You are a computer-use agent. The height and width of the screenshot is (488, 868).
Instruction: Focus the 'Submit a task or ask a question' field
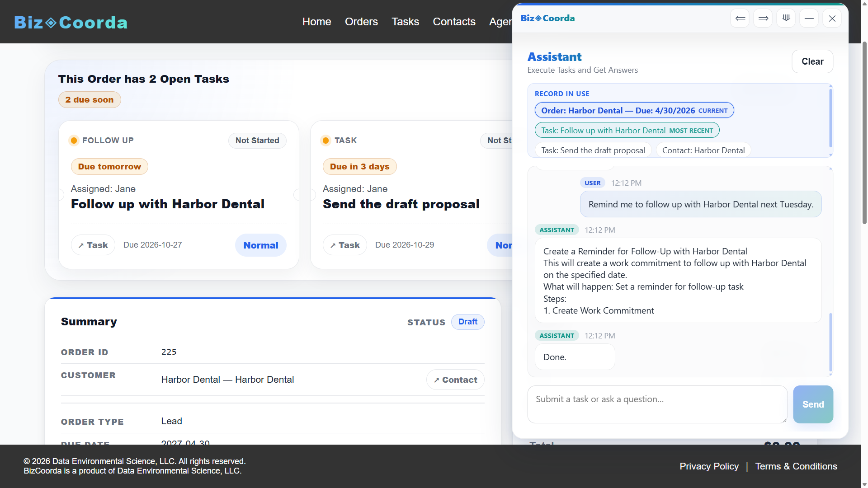pos(657,404)
